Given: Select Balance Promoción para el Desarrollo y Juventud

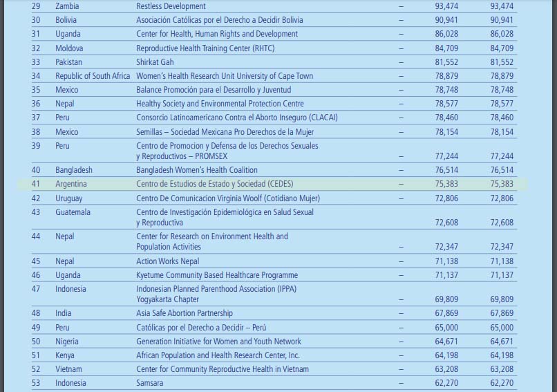Looking at the screenshot, I should (x=214, y=90).
